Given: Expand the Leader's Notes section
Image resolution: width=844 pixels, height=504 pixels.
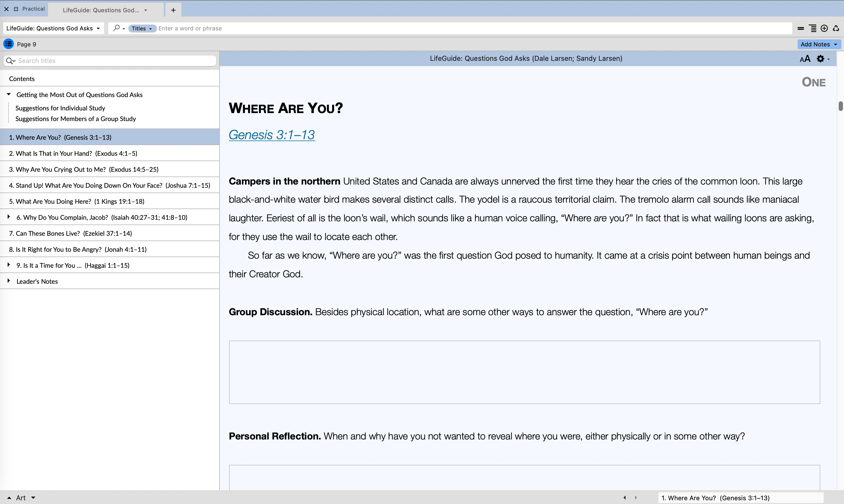Looking at the screenshot, I should coord(9,281).
